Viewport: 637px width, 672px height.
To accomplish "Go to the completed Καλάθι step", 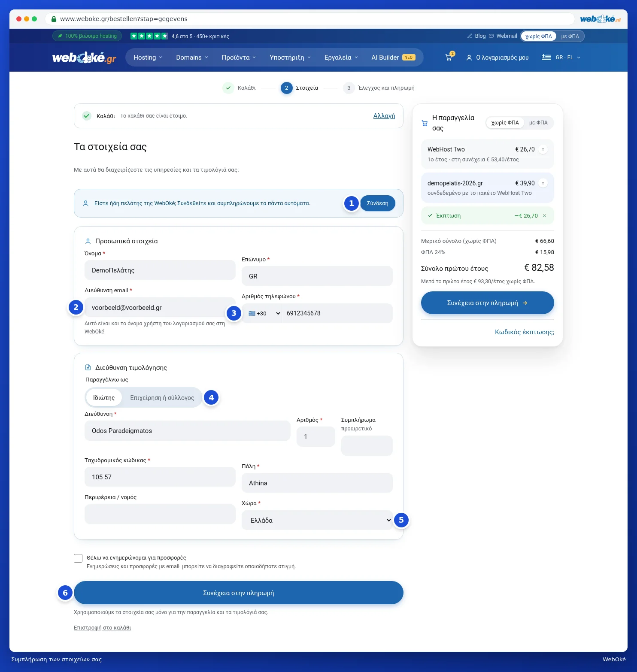I will [x=239, y=88].
